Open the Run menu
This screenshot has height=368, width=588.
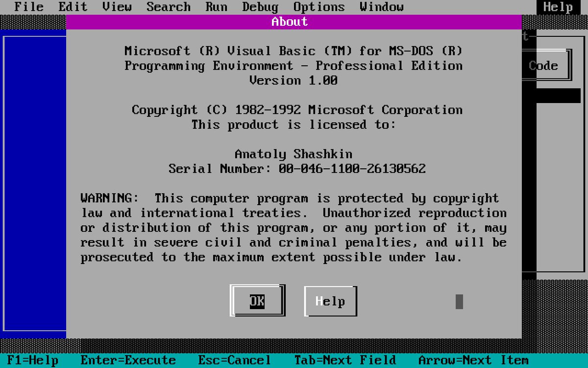click(216, 7)
